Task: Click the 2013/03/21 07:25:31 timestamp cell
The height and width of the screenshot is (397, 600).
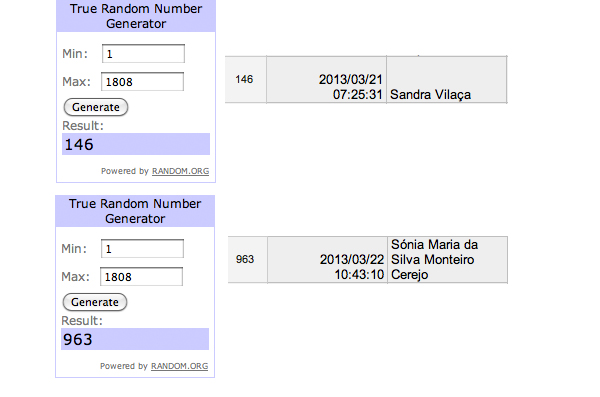Action: point(326,79)
